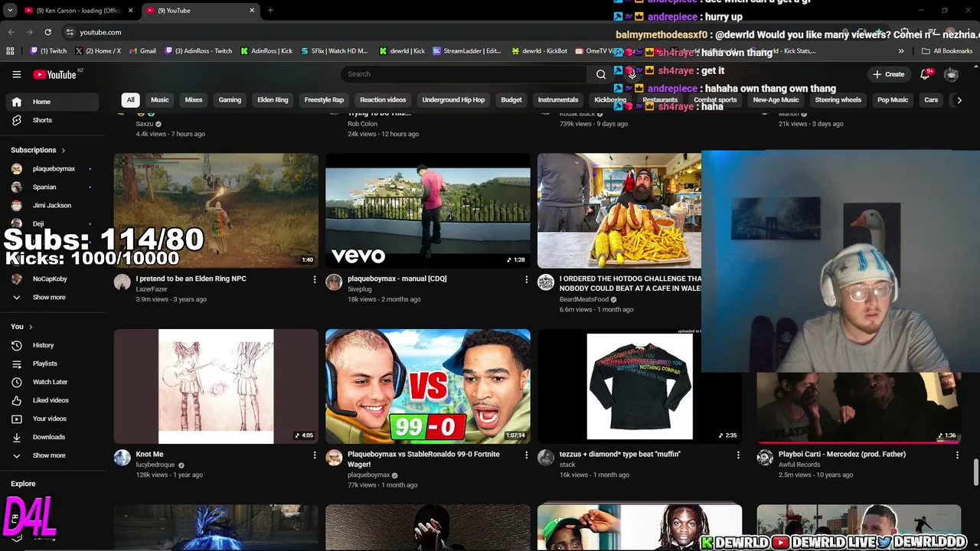Show more filter chips with the next arrow
980x551 pixels.
[x=959, y=100]
